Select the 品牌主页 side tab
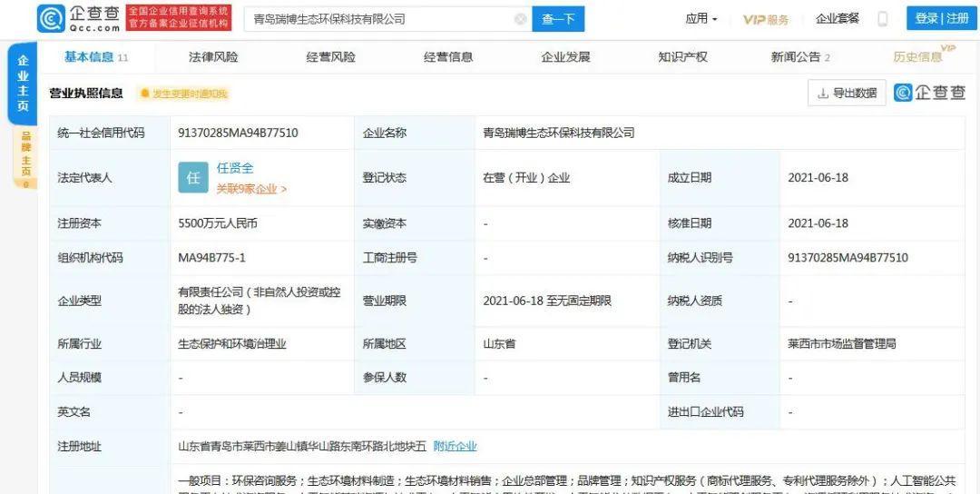The height and width of the screenshot is (494, 980). 25,158
